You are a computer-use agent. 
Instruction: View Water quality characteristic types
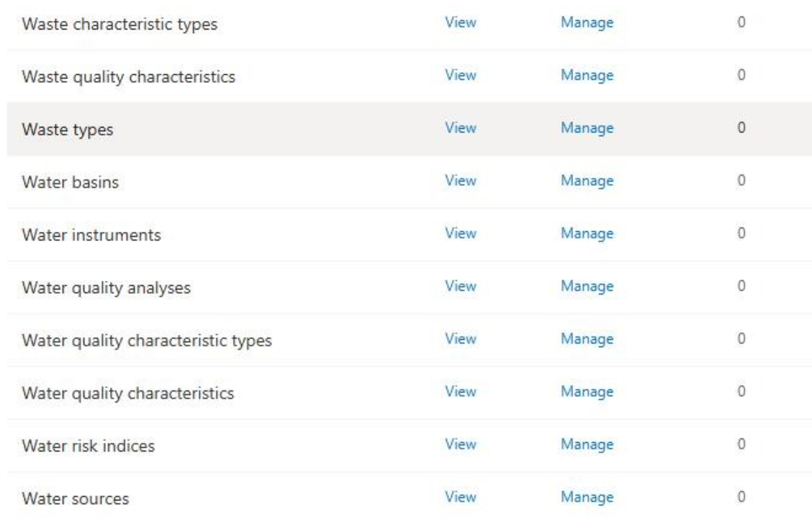[x=461, y=338]
